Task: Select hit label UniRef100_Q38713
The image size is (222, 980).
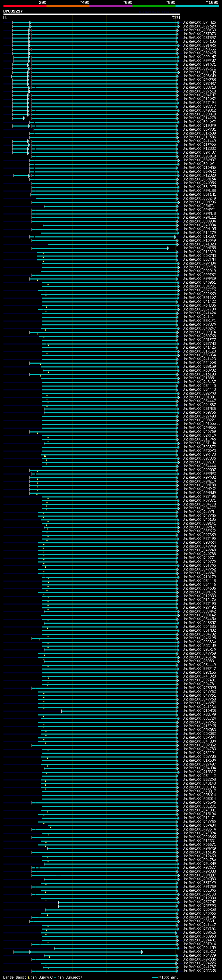Action: [x=199, y=88]
